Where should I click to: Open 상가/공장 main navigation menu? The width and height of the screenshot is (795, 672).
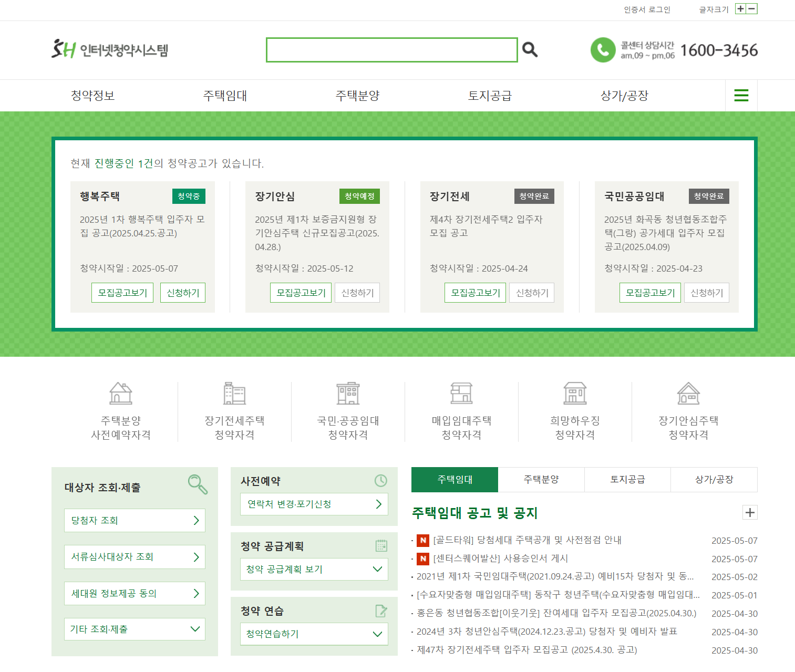click(x=624, y=96)
